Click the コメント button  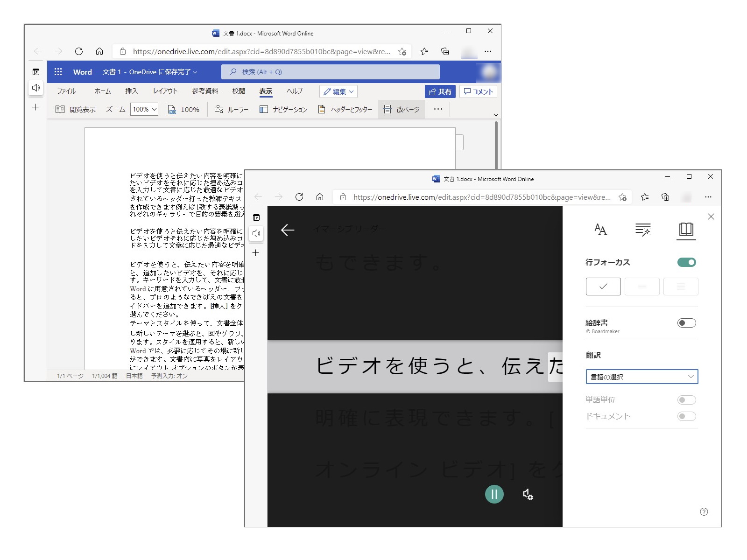tap(478, 91)
